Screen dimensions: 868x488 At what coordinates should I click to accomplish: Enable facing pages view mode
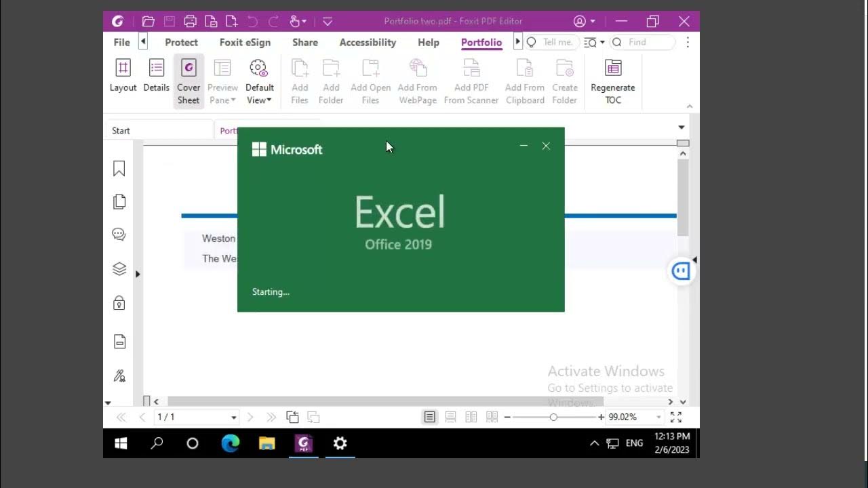[x=471, y=417]
